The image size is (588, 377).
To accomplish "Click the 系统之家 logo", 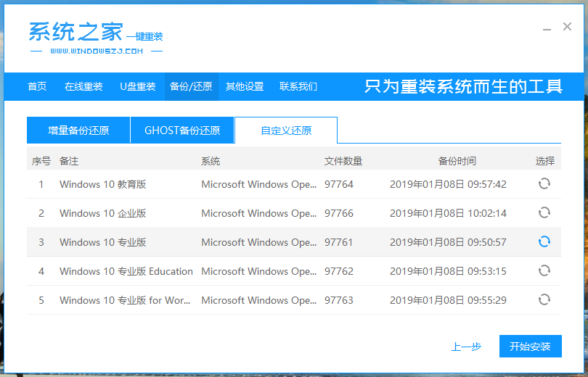I will 96,37.
